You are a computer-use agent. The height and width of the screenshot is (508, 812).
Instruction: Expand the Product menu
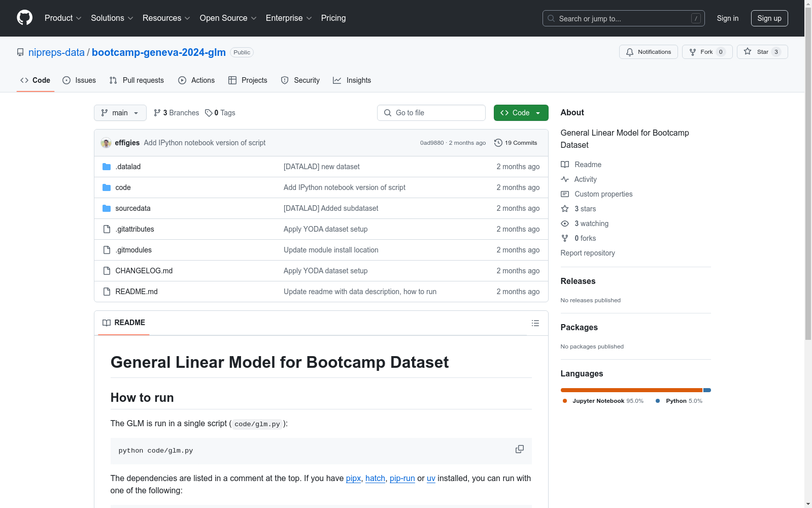pos(63,18)
